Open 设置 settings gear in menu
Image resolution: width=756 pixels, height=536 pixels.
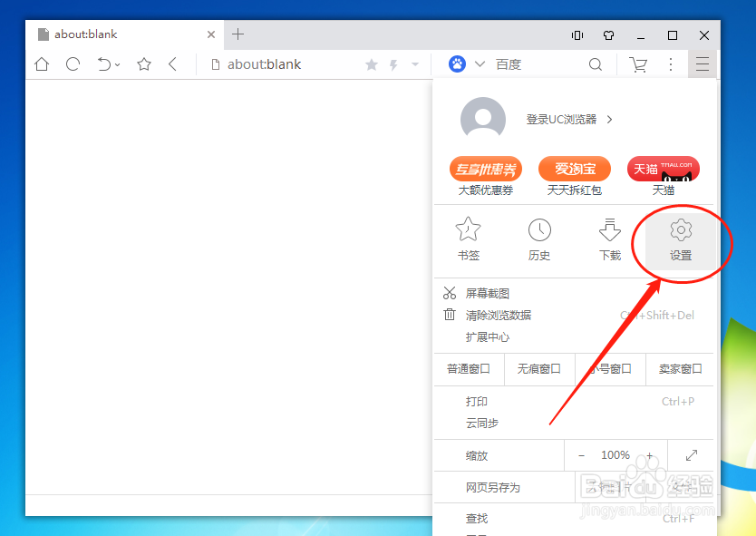click(681, 240)
